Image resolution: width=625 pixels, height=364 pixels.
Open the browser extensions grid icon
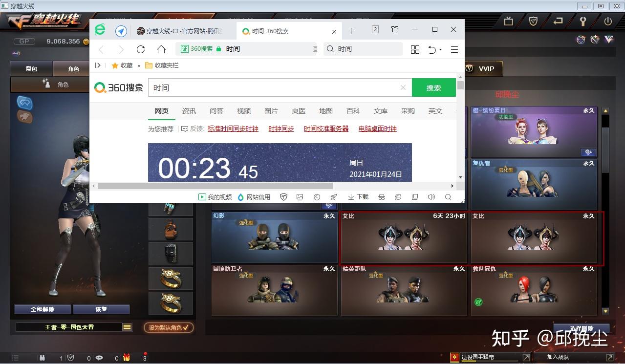coord(415,49)
